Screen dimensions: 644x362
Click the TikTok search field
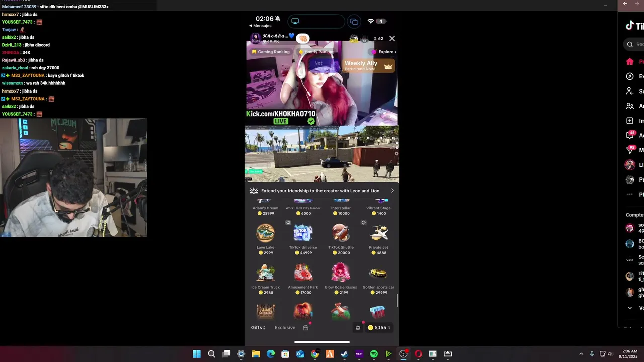click(633, 44)
